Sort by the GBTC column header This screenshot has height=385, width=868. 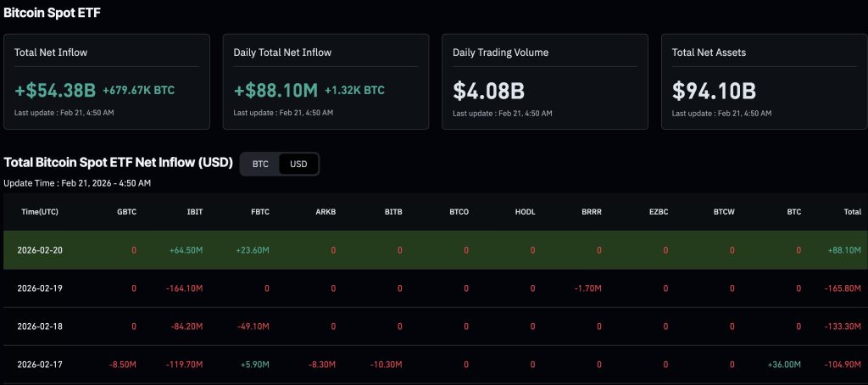(126, 211)
